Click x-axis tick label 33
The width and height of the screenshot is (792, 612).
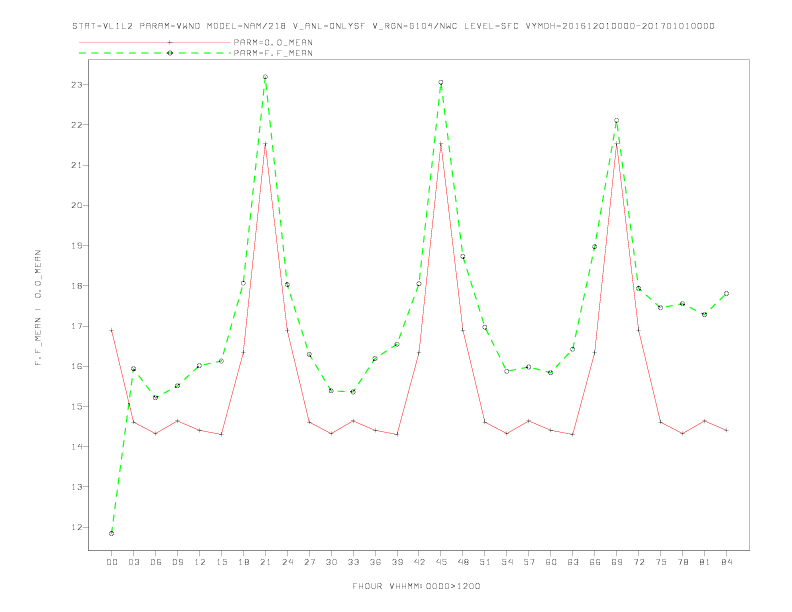353,562
